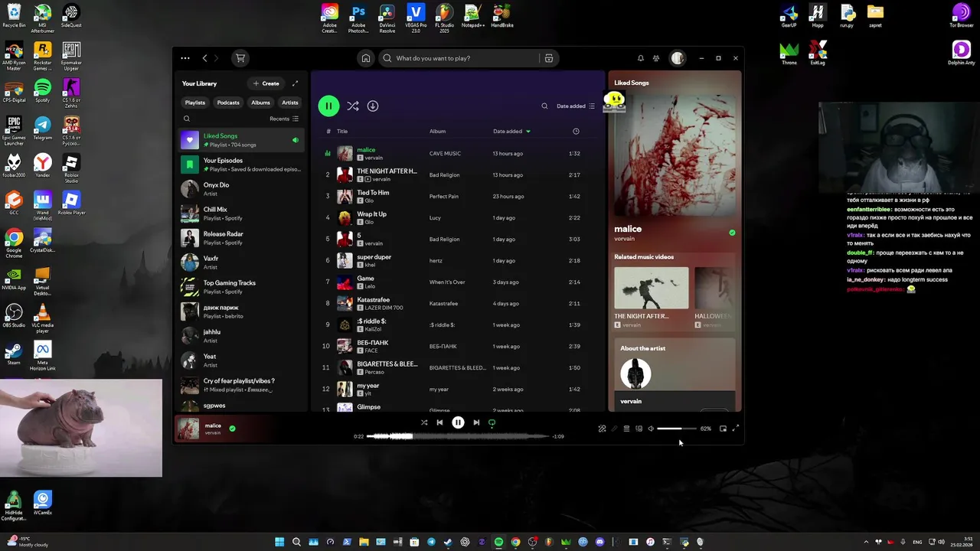
Task: Open the play queue
Action: point(626,429)
